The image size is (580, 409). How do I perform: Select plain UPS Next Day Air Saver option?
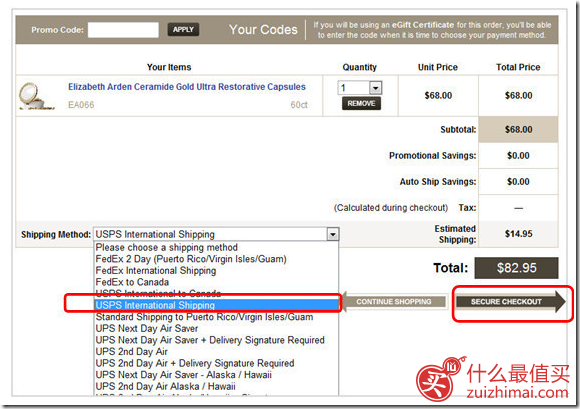216,328
